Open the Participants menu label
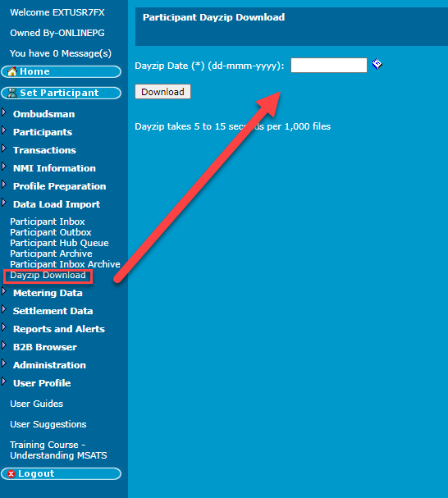The image size is (448, 498). 43,132
